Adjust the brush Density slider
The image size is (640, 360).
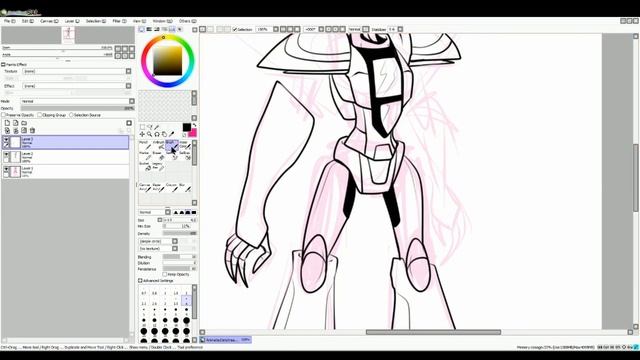tap(180, 233)
